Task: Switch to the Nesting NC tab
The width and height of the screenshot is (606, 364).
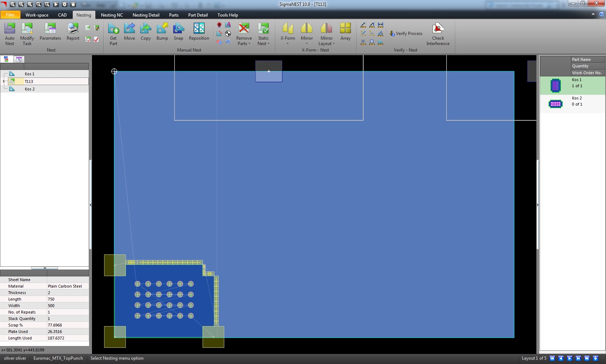Action: pos(112,15)
